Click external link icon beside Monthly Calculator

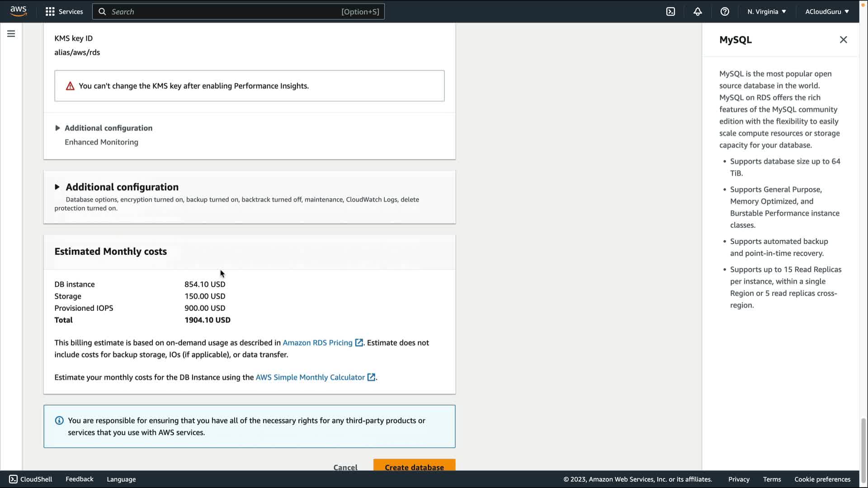pyautogui.click(x=371, y=377)
